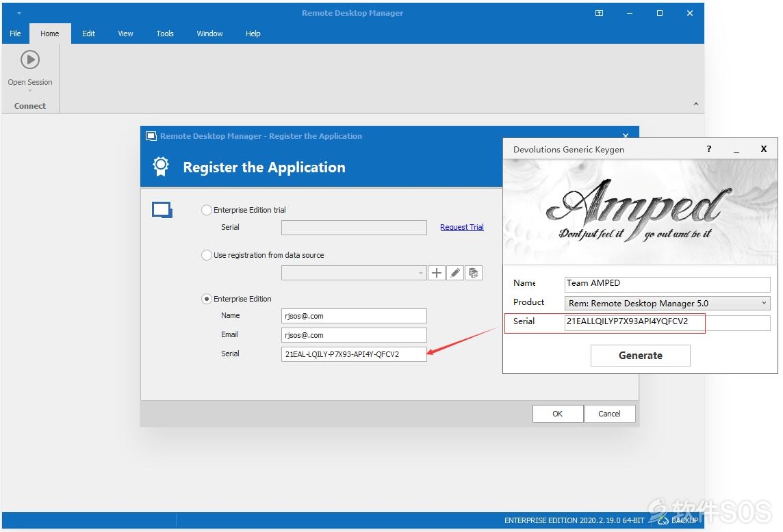This screenshot has height=532, width=783.
Task: Click the pencil edit data source icon
Action: pos(455,273)
